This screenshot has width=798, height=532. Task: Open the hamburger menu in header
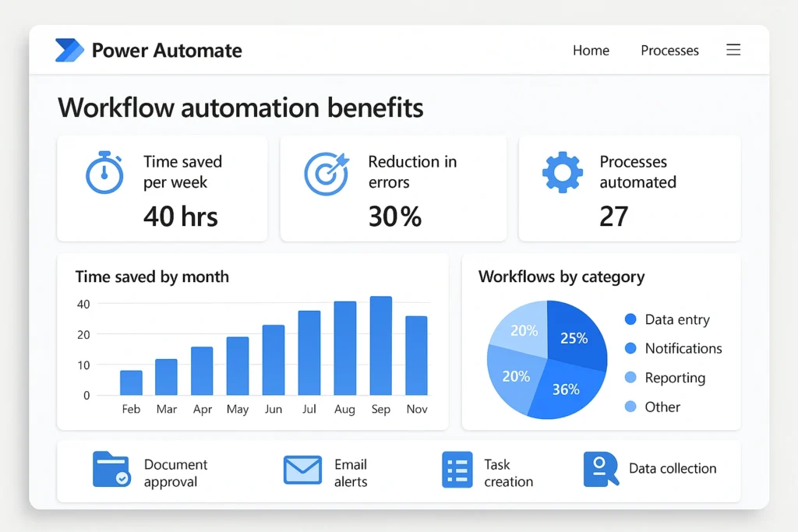click(x=733, y=50)
